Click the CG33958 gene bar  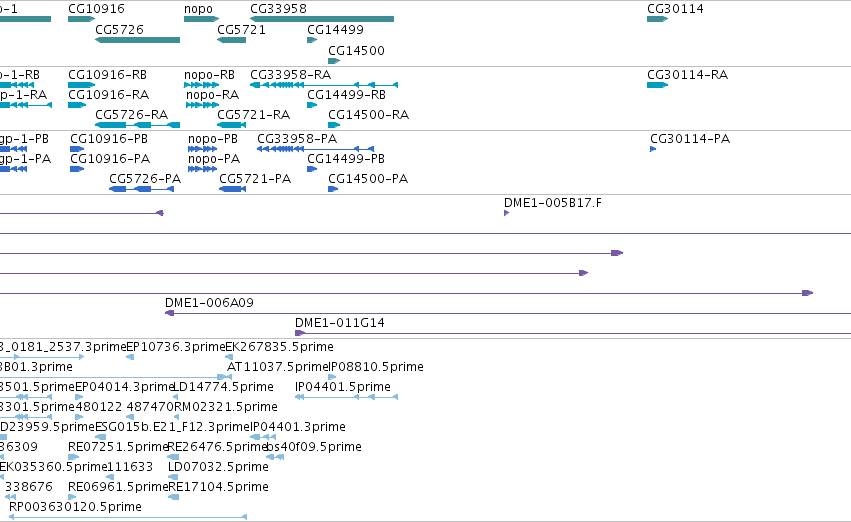point(322,19)
